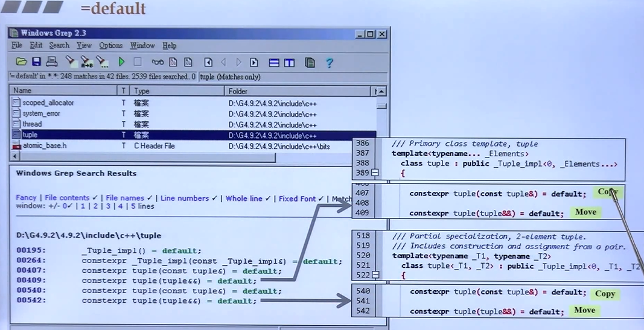Image resolution: width=644 pixels, height=330 pixels.
Task: Open the Options menu
Action: [x=111, y=46]
